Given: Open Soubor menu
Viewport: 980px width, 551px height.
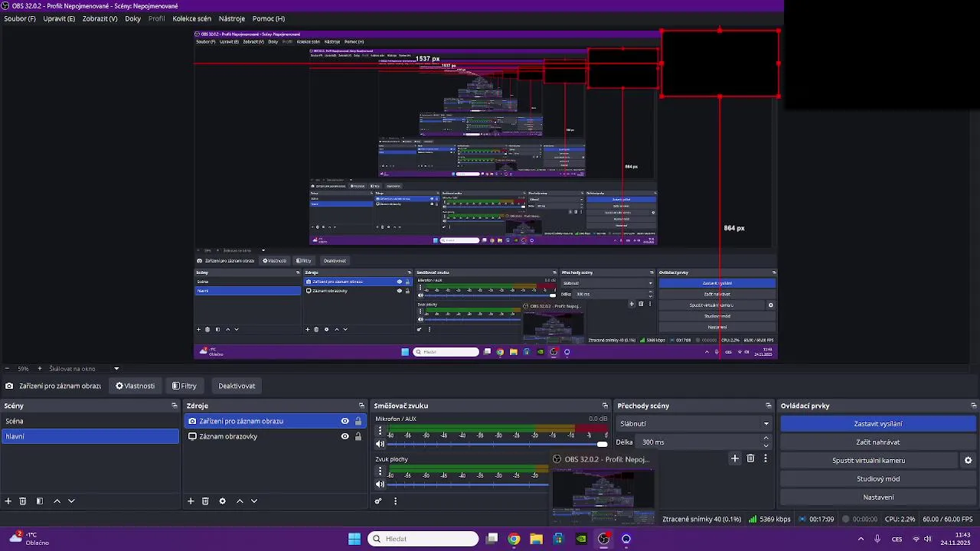Looking at the screenshot, I should [x=20, y=18].
